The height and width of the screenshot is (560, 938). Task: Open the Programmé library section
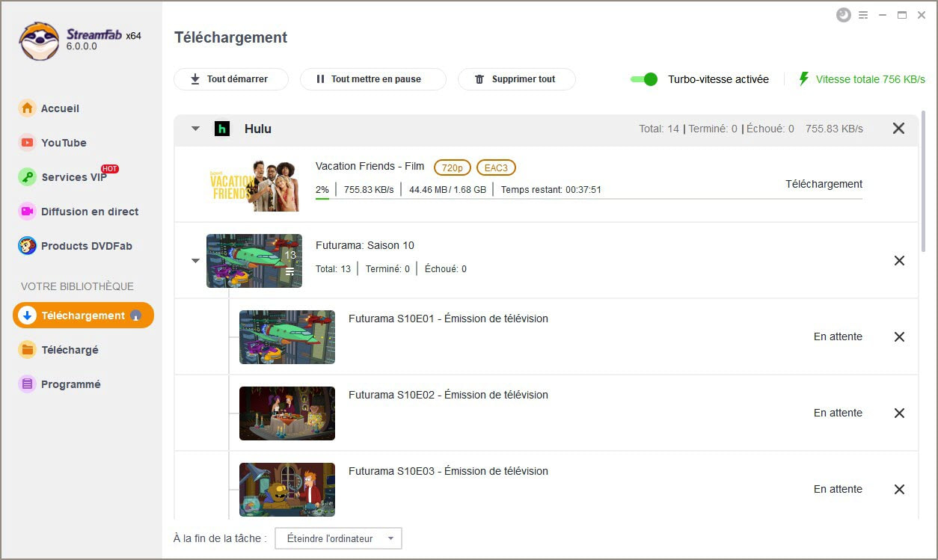tap(71, 384)
